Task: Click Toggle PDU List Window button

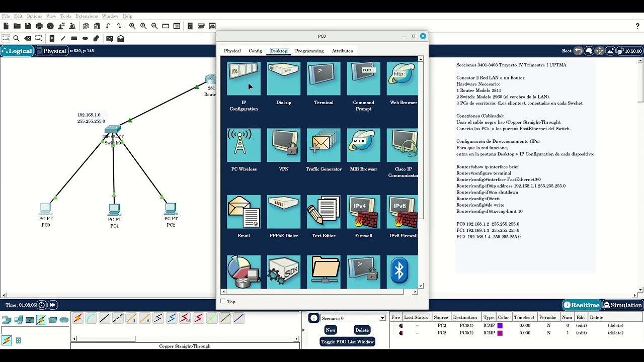Action: [348, 342]
